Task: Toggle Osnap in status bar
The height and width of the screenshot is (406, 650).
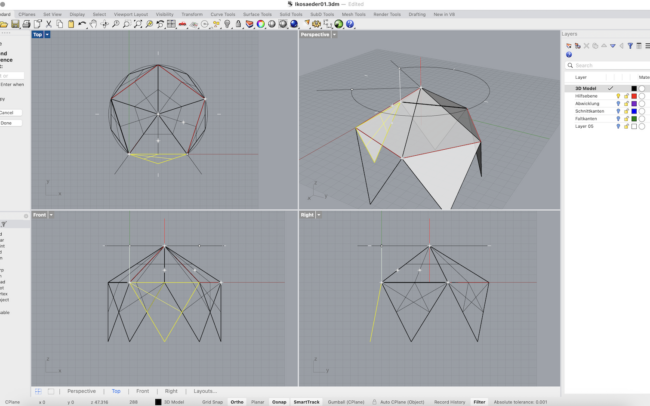Action: (x=279, y=402)
